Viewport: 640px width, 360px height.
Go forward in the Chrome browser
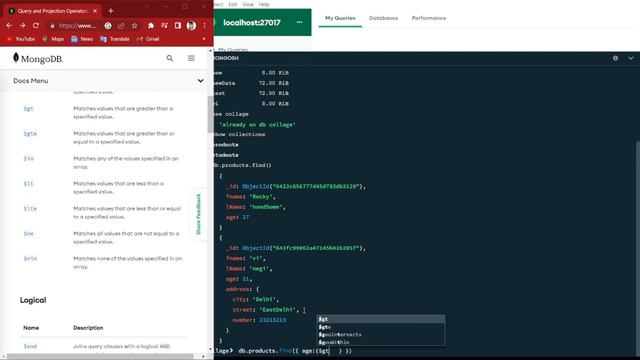pos(22,25)
